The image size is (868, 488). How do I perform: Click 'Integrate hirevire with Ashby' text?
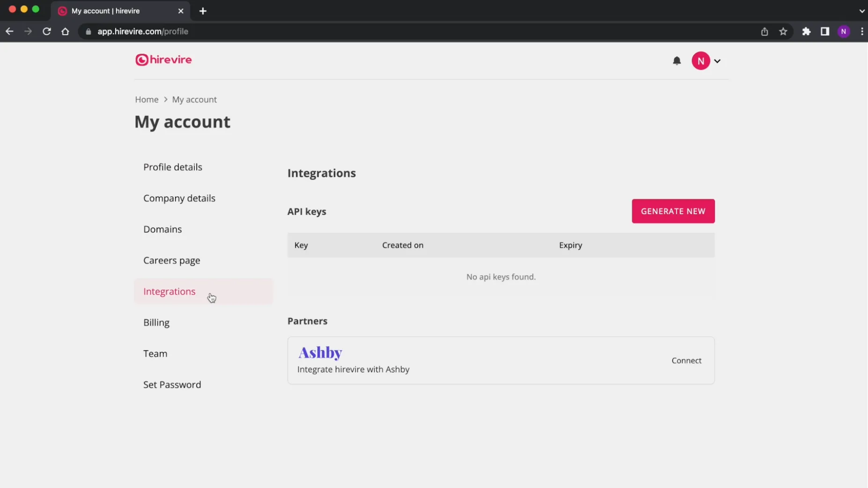tap(353, 370)
